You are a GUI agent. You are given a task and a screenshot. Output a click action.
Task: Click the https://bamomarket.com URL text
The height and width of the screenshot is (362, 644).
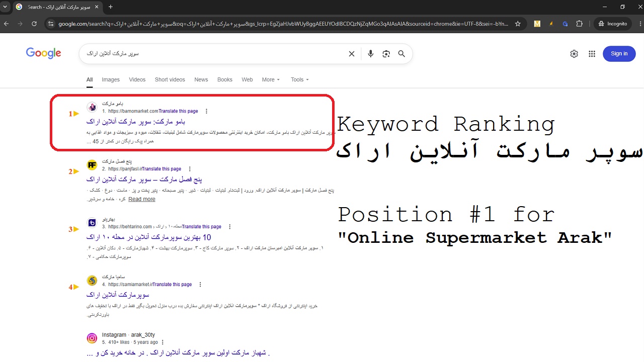point(133,111)
